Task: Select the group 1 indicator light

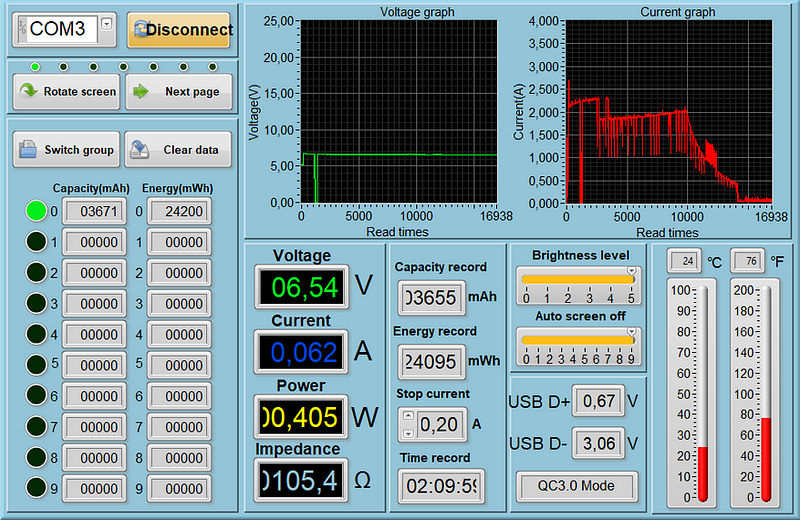Action: click(x=37, y=242)
